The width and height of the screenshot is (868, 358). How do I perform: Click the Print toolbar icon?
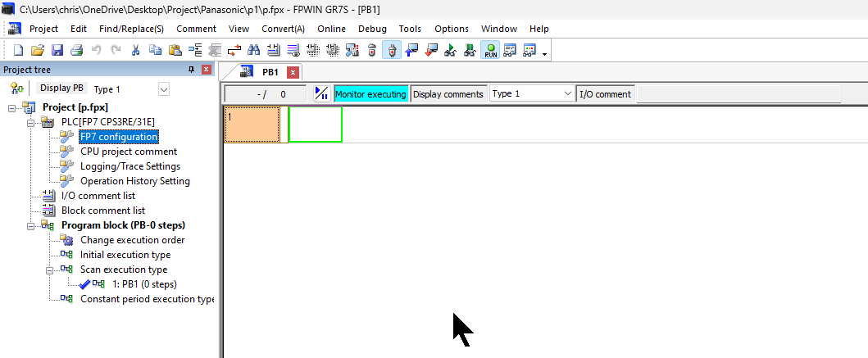76,50
